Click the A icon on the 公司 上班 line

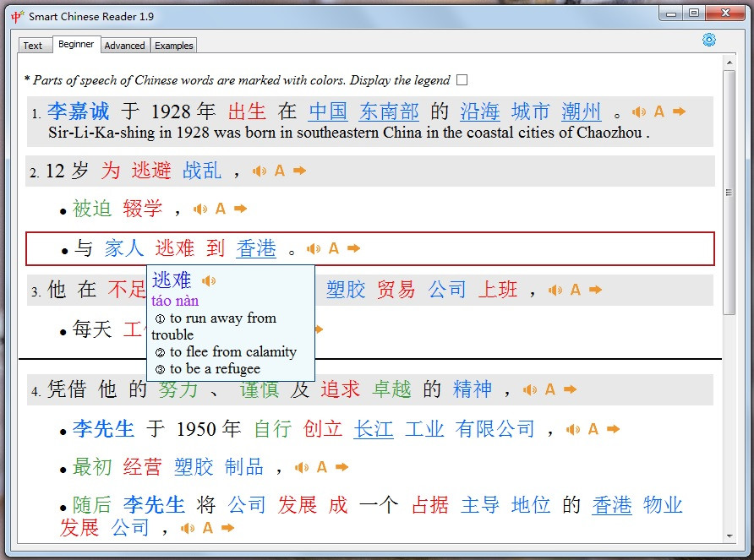575,290
